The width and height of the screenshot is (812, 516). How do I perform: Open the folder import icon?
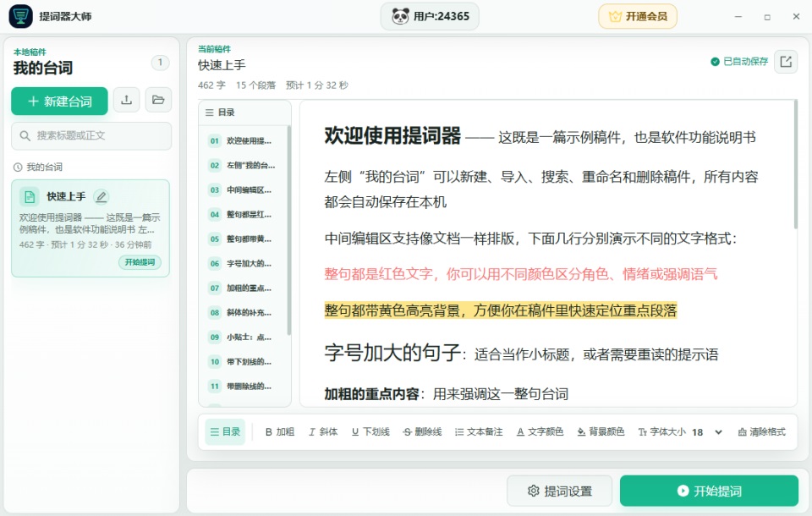158,100
